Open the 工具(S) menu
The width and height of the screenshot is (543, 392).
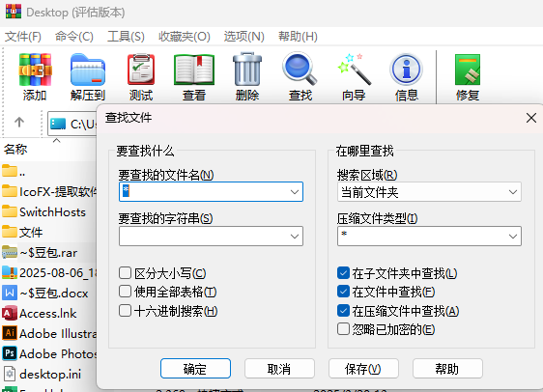126,37
